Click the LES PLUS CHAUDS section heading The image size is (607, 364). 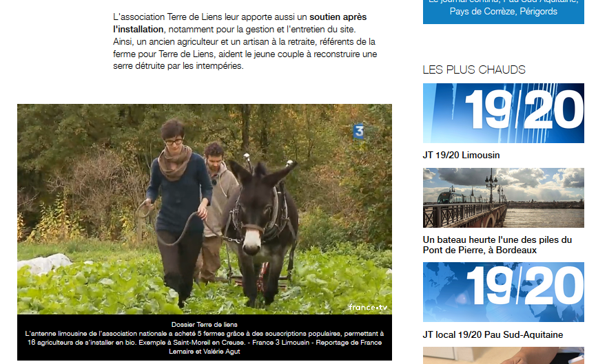[x=474, y=69]
